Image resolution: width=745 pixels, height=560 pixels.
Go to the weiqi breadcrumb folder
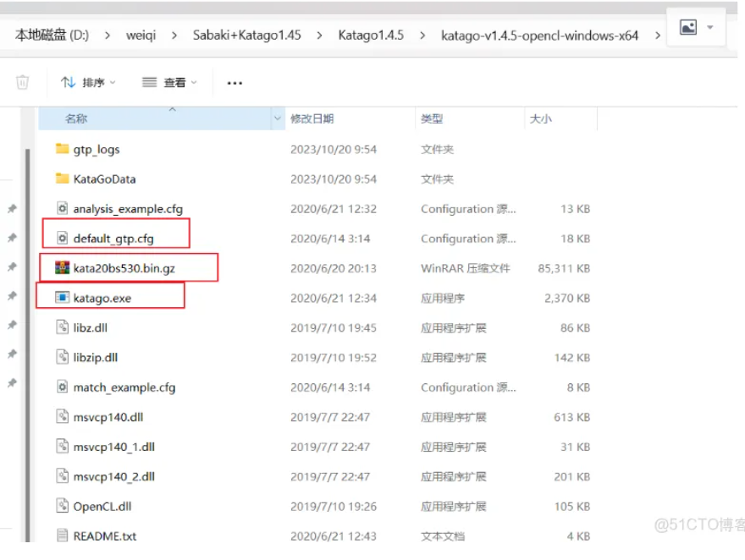pyautogui.click(x=141, y=36)
